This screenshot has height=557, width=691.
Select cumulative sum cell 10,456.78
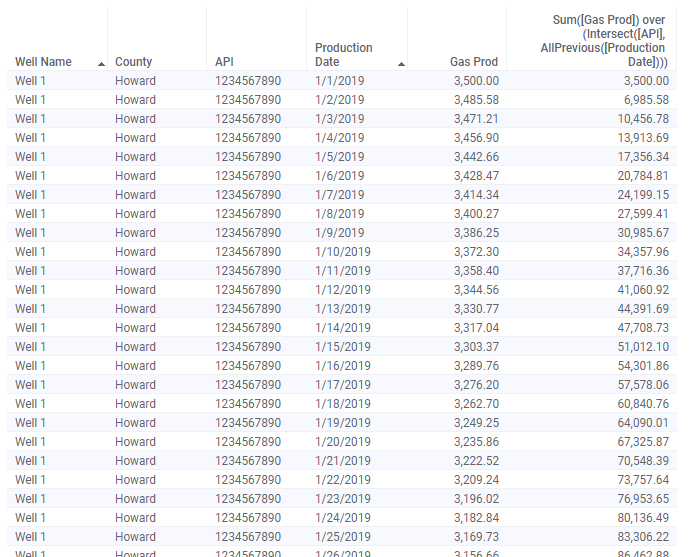coord(643,119)
